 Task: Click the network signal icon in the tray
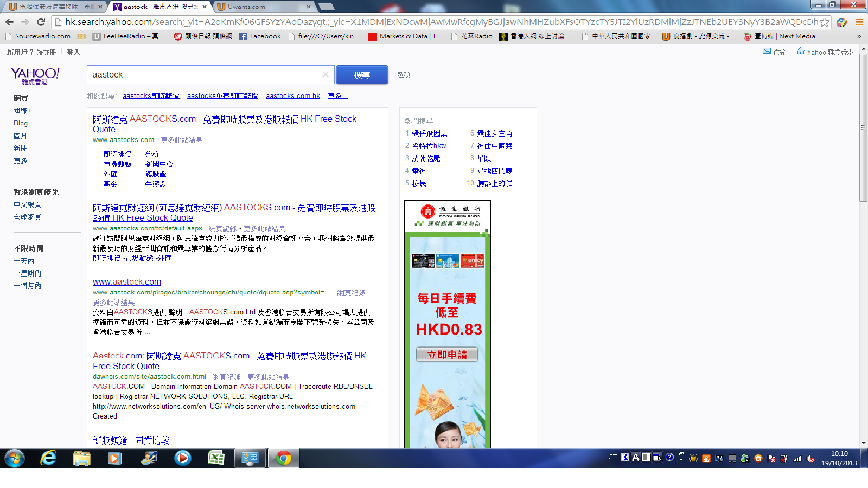coord(797,459)
